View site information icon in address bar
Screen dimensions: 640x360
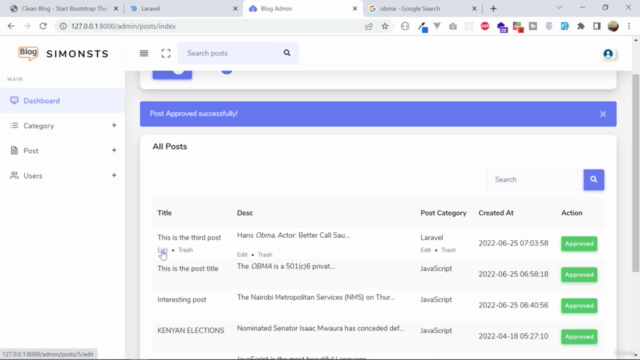tap(63, 26)
